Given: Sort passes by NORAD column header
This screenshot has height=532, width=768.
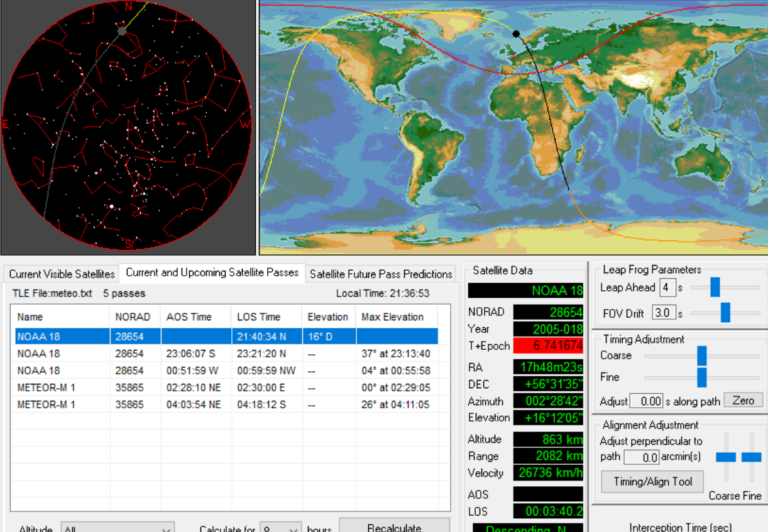Looking at the screenshot, I should [x=136, y=317].
